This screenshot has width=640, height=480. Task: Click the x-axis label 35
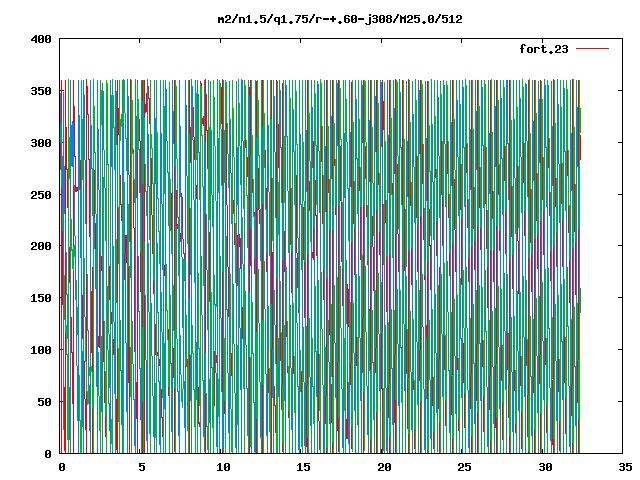click(625, 467)
